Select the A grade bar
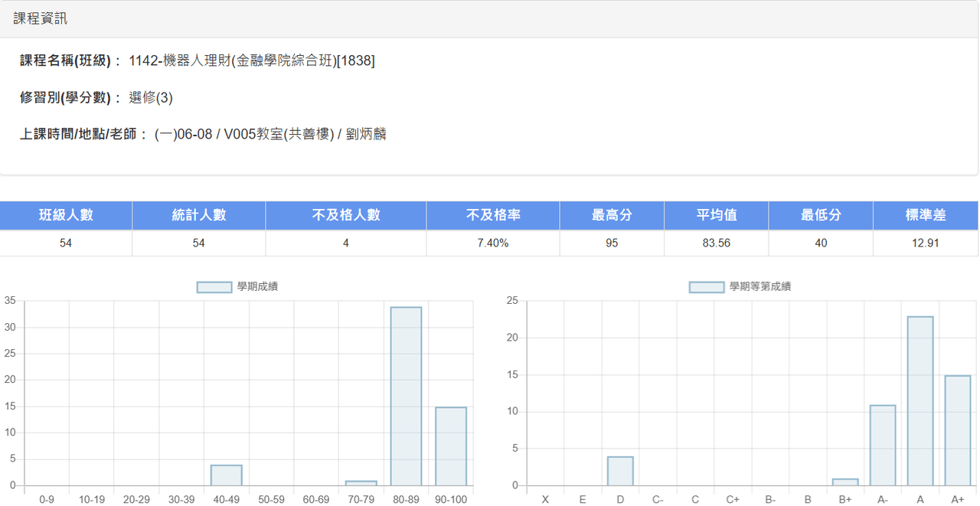Image resolution: width=980 pixels, height=506 pixels. [920, 401]
